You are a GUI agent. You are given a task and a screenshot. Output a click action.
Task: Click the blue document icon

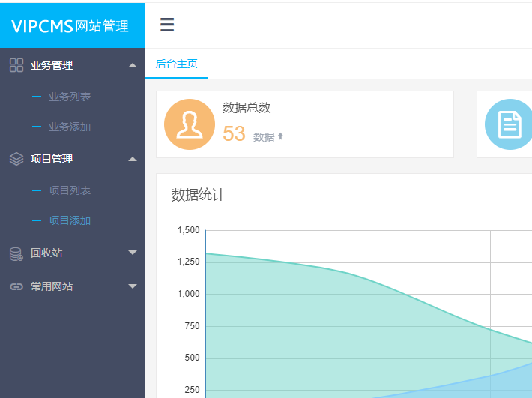pos(510,124)
